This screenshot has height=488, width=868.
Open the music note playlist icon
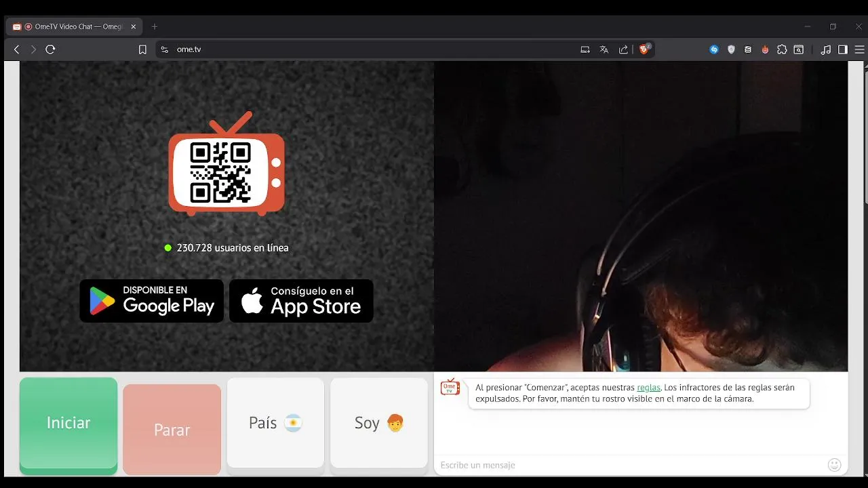coord(826,49)
